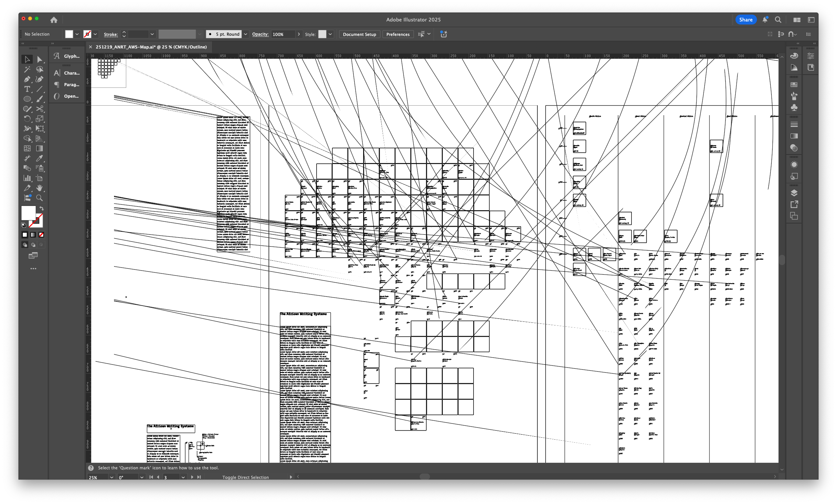Open the stroke weight dropdown
Image resolution: width=837 pixels, height=504 pixels.
tap(152, 34)
